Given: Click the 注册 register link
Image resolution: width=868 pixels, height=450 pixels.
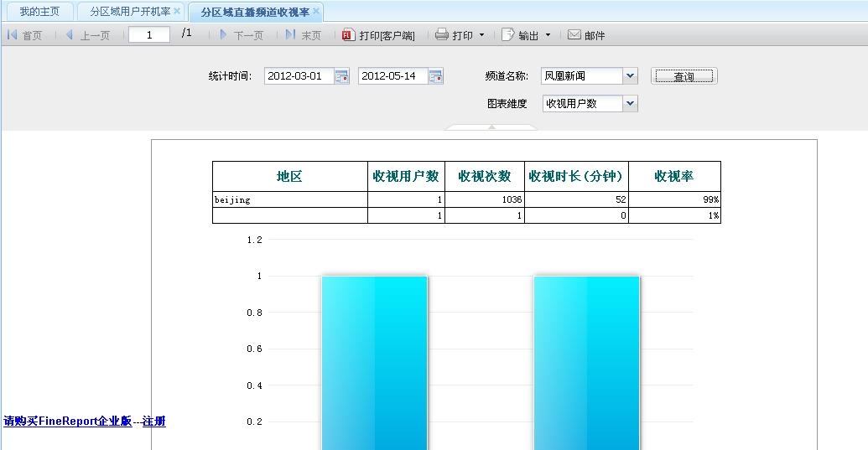Looking at the screenshot, I should (154, 422).
